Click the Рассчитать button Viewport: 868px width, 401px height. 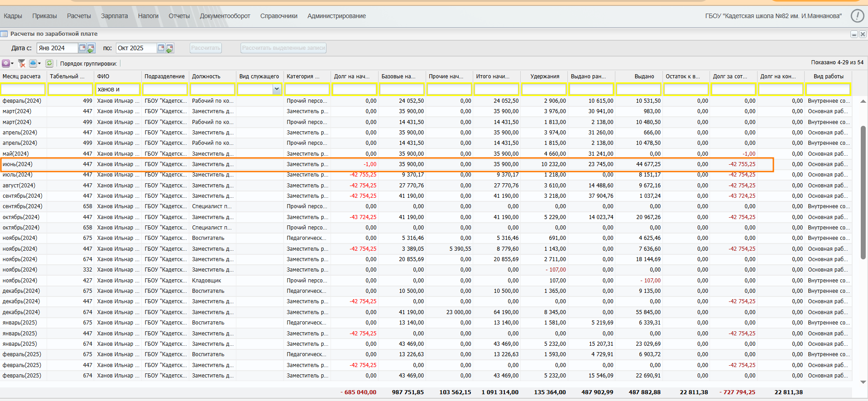[206, 48]
